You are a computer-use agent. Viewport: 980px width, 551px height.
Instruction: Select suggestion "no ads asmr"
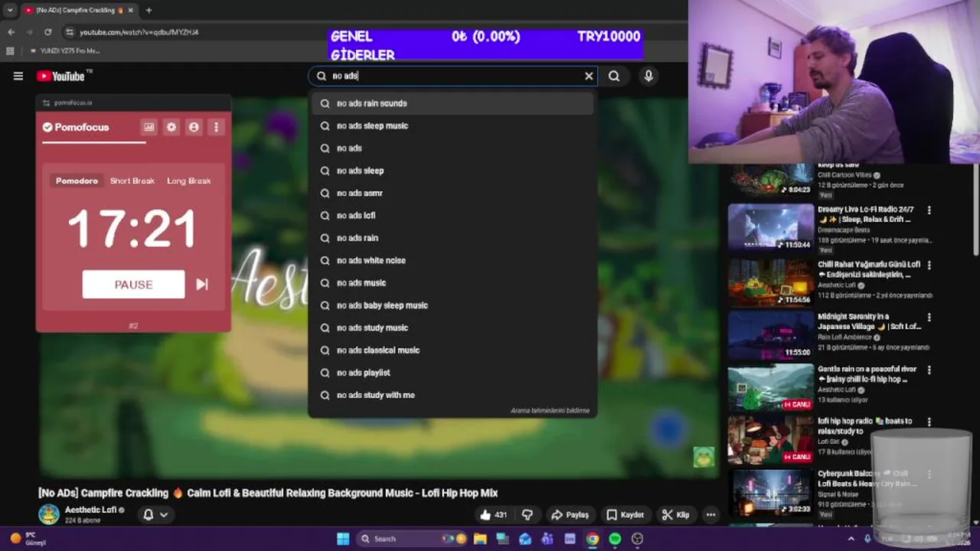[x=452, y=193]
